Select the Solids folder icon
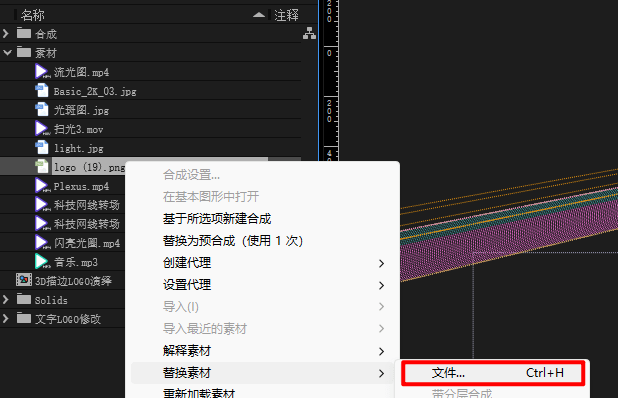 pyautogui.click(x=24, y=299)
